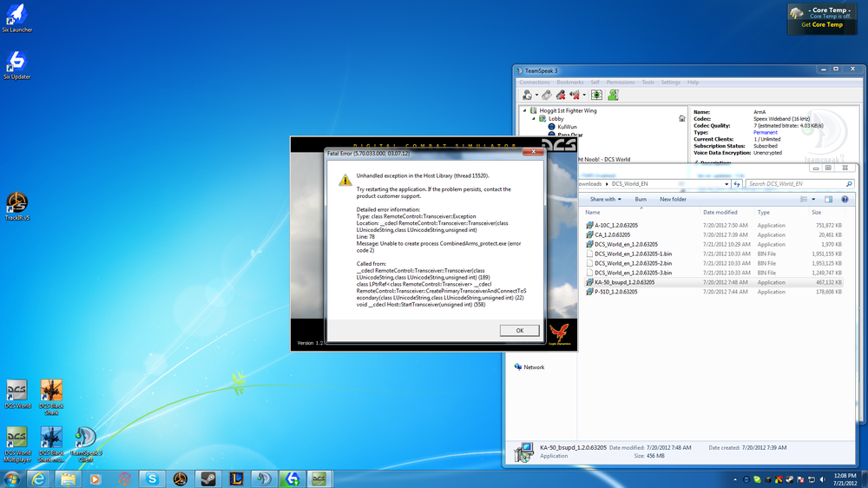The width and height of the screenshot is (868, 488).
Task: Click the Steam icon in the taskbar
Action: pyautogui.click(x=207, y=478)
